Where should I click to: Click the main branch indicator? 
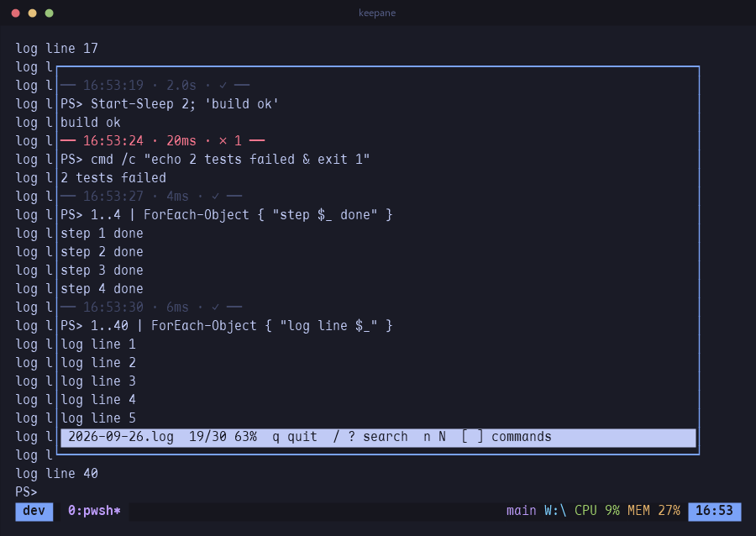coord(521,511)
